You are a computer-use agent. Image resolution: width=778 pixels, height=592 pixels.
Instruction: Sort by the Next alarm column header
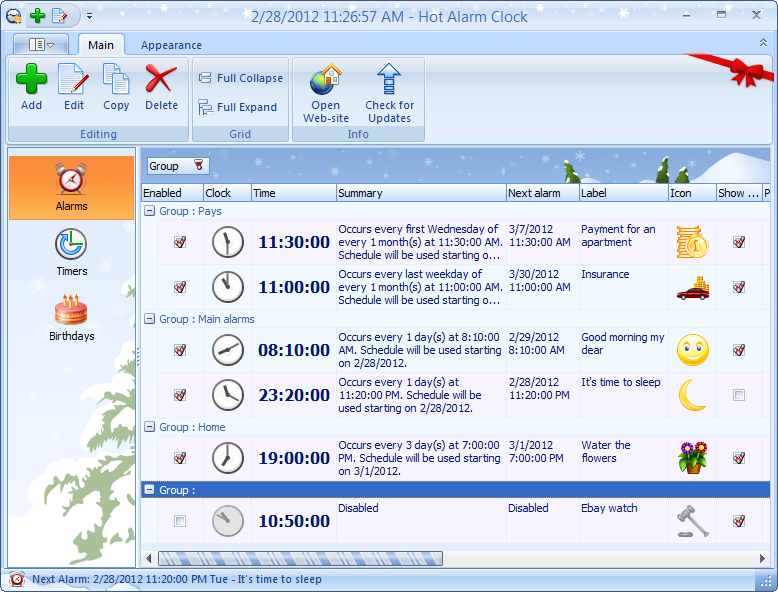click(542, 193)
